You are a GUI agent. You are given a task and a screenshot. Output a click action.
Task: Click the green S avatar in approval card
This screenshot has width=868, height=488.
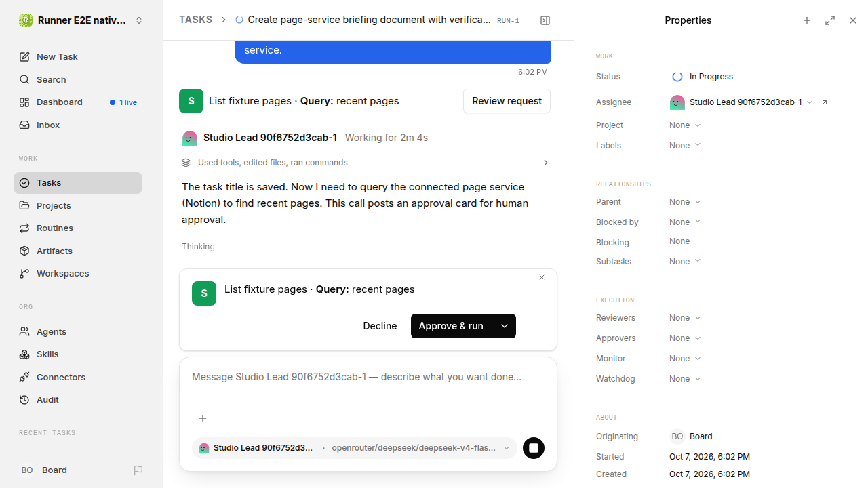pyautogui.click(x=204, y=293)
